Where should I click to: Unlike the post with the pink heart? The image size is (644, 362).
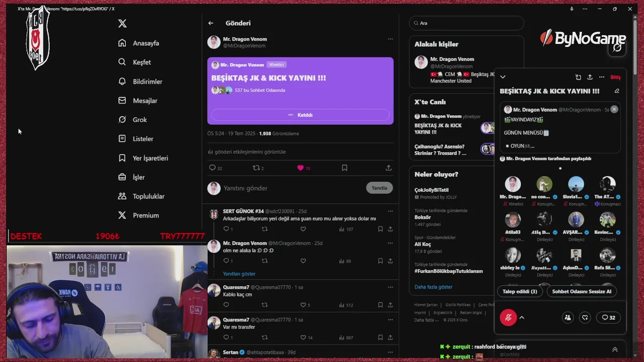300,168
